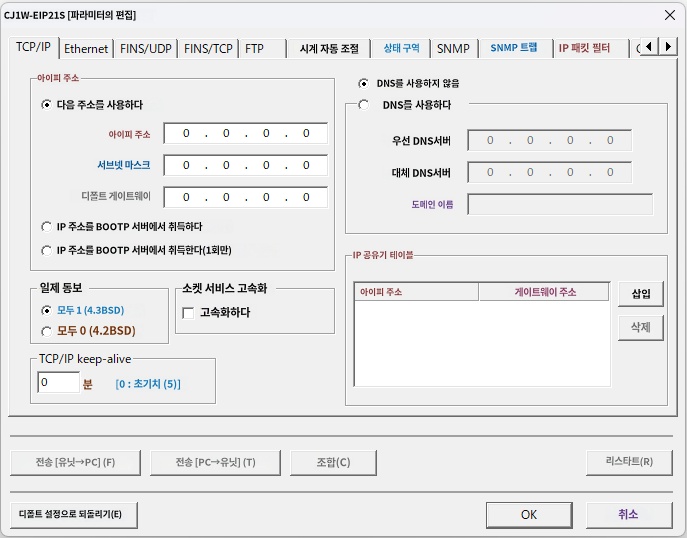Click 게이트웨이 주소 column header

(x=544, y=292)
